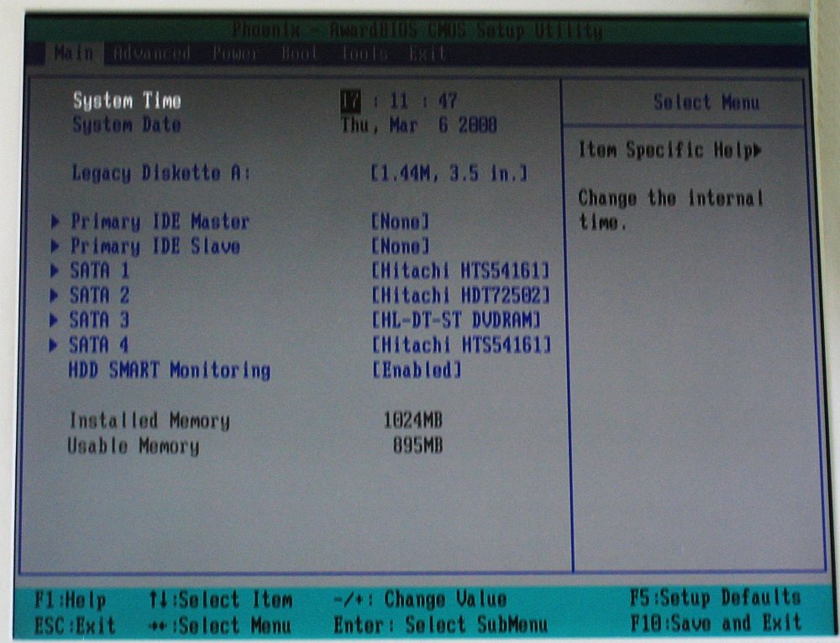840x643 pixels.
Task: Click the F1:Help footer hint
Action: pos(71,599)
